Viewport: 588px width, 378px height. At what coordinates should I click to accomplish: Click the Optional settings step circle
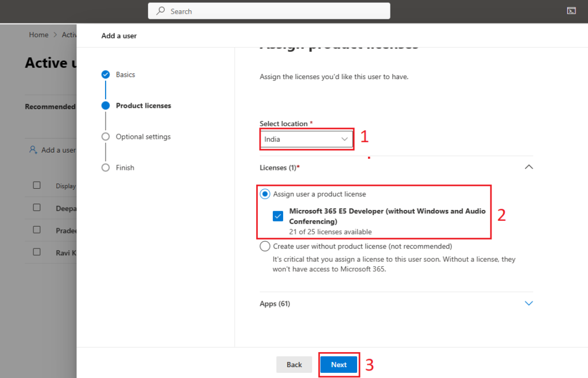pyautogui.click(x=105, y=136)
